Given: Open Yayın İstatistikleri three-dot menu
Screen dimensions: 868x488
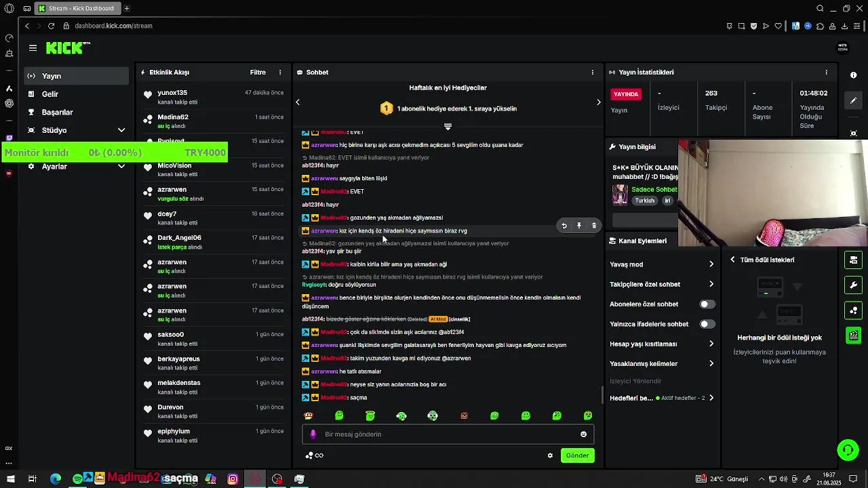Looking at the screenshot, I should (826, 72).
